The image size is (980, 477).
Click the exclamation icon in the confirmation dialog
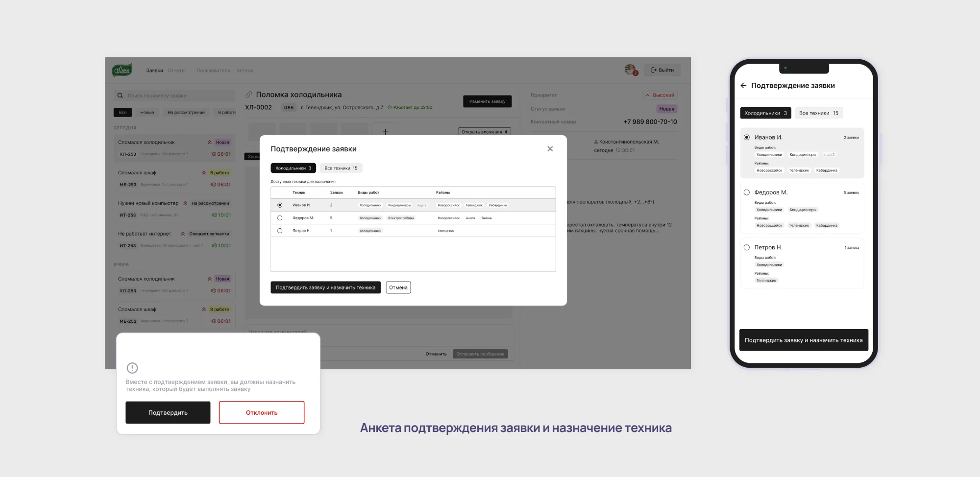[x=132, y=368]
